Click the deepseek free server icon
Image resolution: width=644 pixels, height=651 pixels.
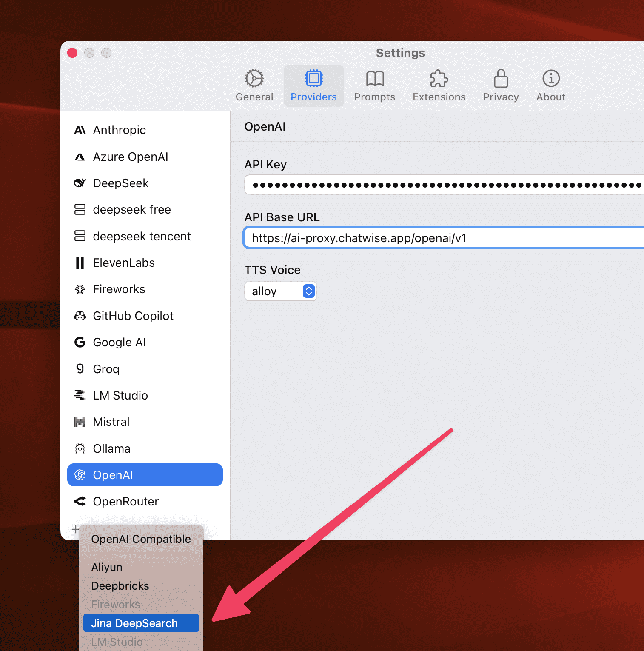click(80, 210)
